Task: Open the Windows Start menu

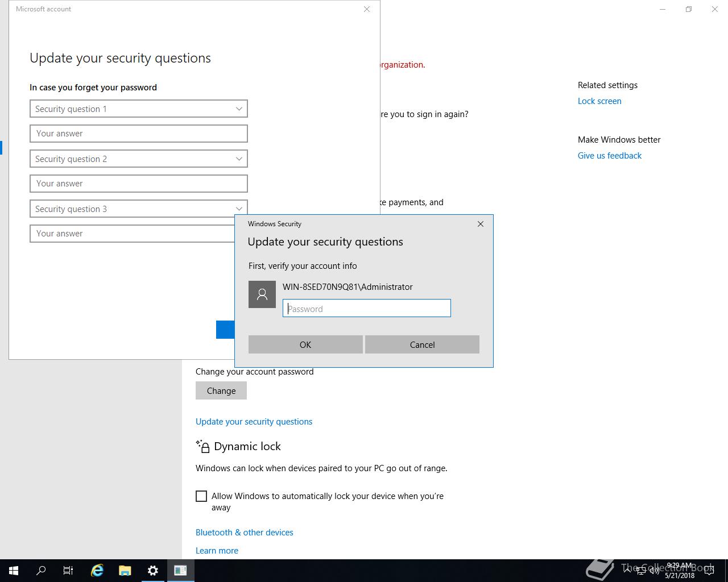Action: tap(14, 571)
